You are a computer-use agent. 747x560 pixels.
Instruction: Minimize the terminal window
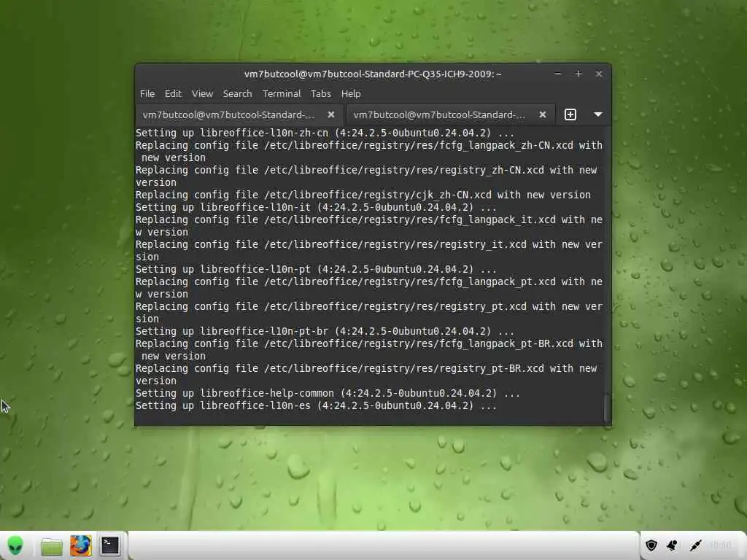(558, 74)
